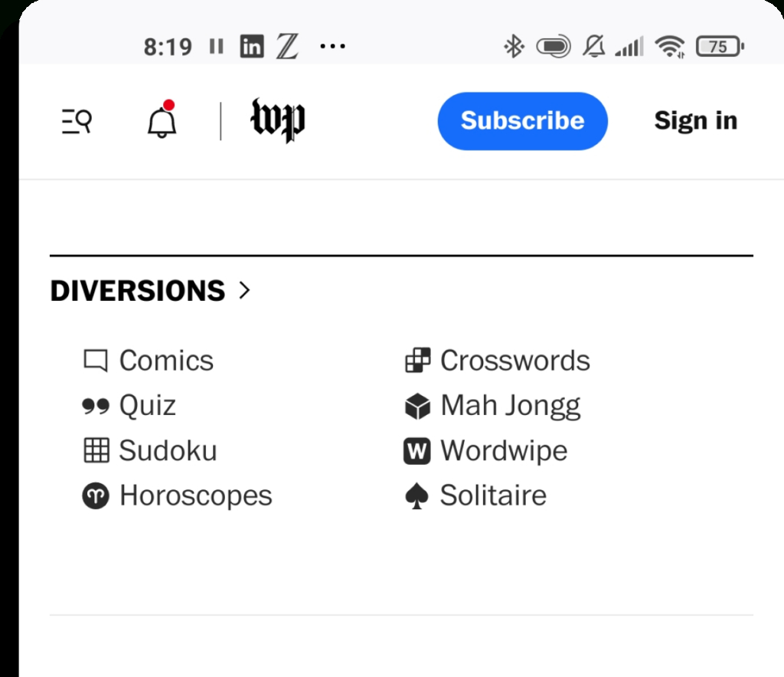Tap the Wi-Fi status bar icon
This screenshot has width=784, height=677.
[x=670, y=47]
